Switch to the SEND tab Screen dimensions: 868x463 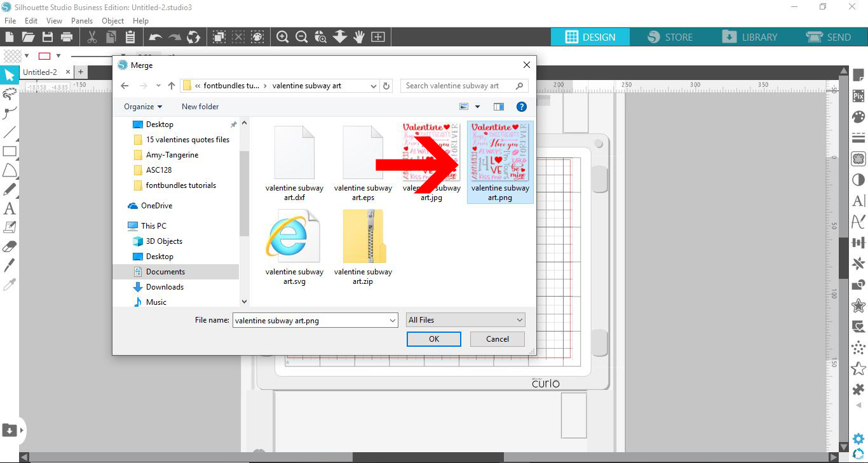point(828,37)
